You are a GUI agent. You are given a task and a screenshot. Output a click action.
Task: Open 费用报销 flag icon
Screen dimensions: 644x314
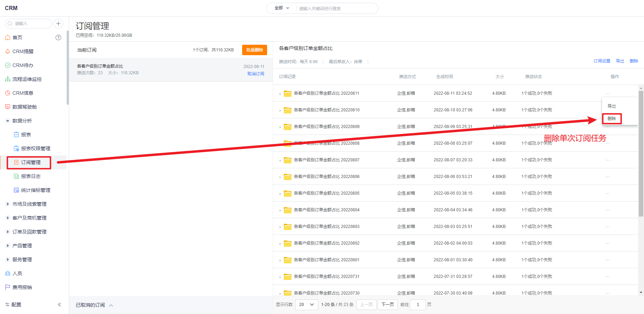8,287
